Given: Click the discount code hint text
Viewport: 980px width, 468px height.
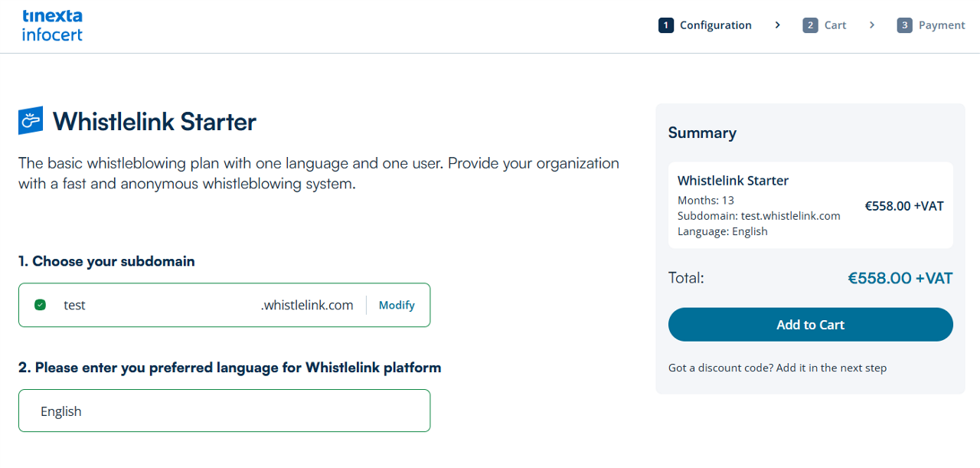Looking at the screenshot, I should (777, 368).
